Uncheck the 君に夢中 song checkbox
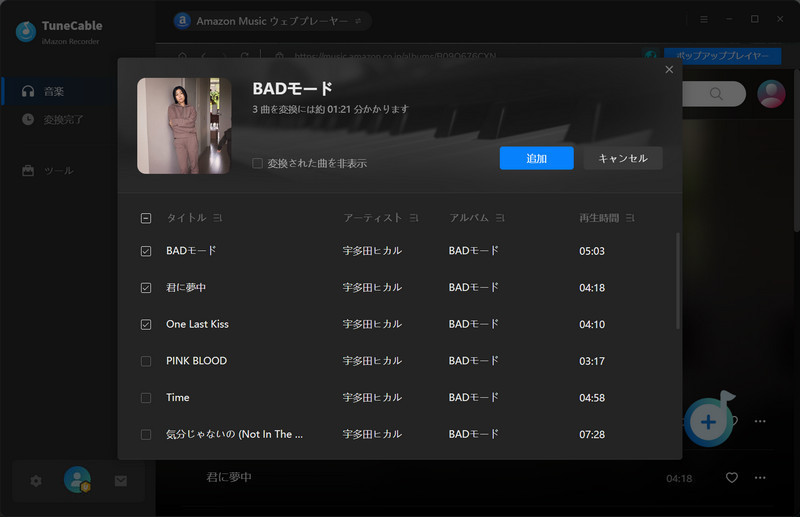The image size is (800, 517). (x=146, y=288)
